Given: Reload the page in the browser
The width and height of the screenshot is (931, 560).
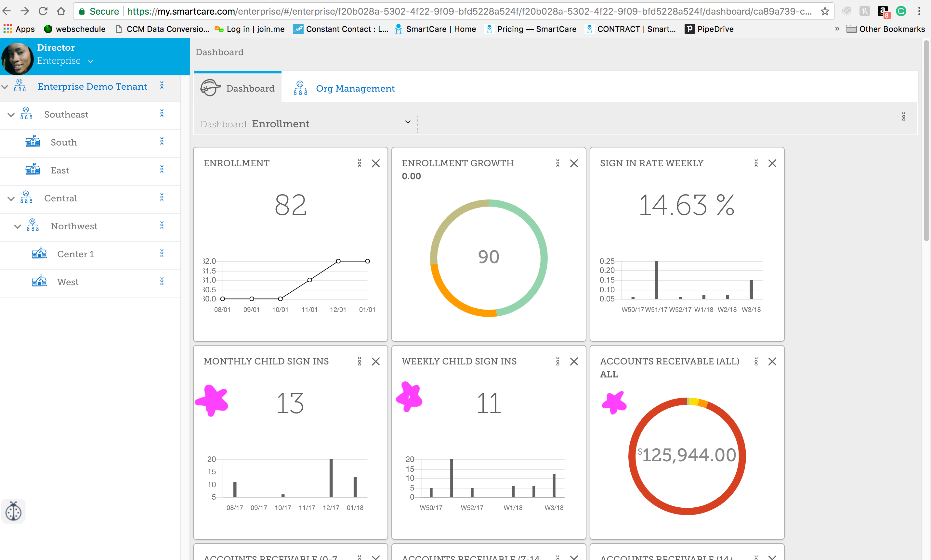Looking at the screenshot, I should pos(43,11).
